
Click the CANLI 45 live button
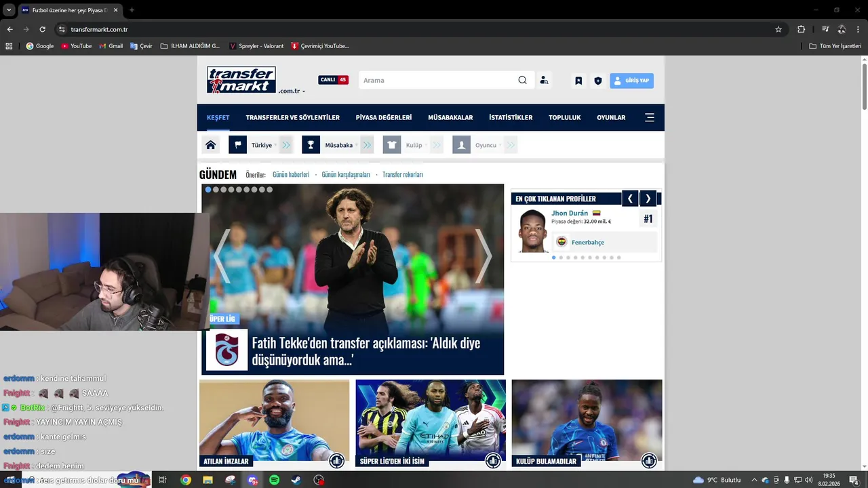[x=333, y=80]
